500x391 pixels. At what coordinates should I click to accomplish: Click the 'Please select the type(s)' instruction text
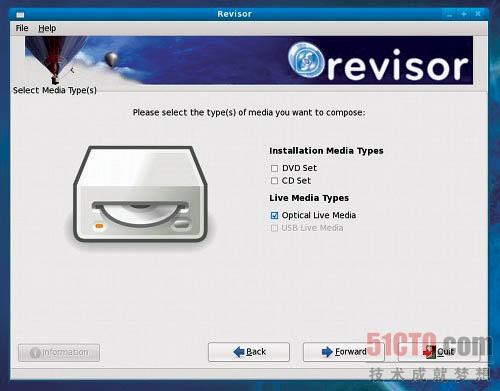[249, 113]
